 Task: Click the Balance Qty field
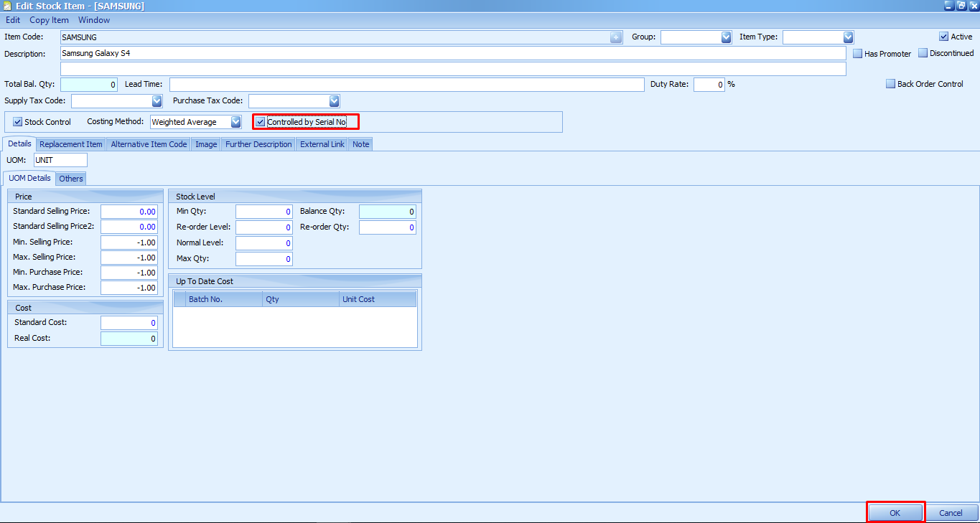388,212
